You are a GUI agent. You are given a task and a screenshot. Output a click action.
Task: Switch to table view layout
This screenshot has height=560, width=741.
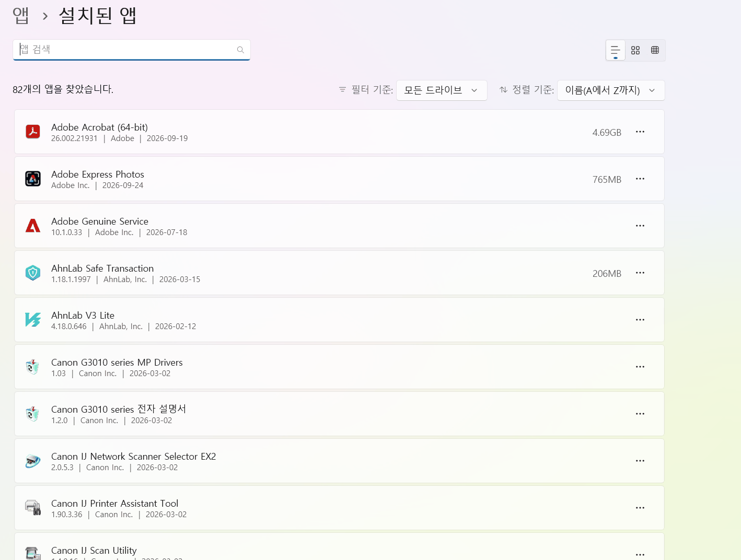point(655,50)
